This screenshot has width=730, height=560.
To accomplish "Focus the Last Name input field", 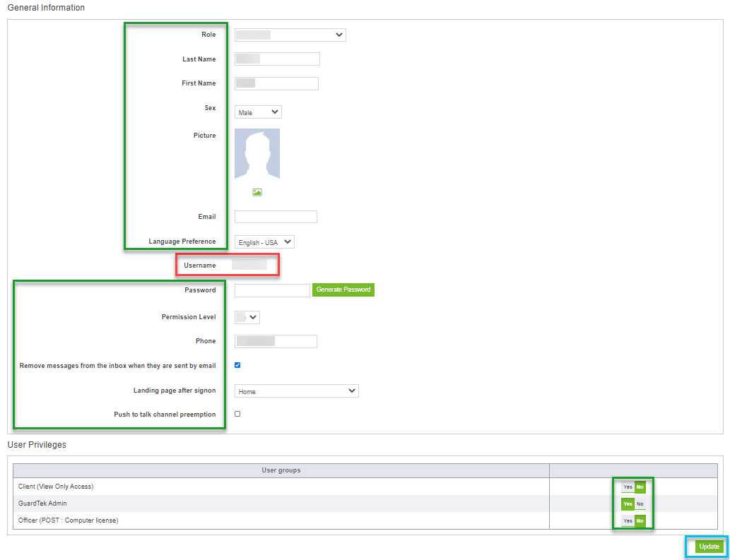I will 277,59.
